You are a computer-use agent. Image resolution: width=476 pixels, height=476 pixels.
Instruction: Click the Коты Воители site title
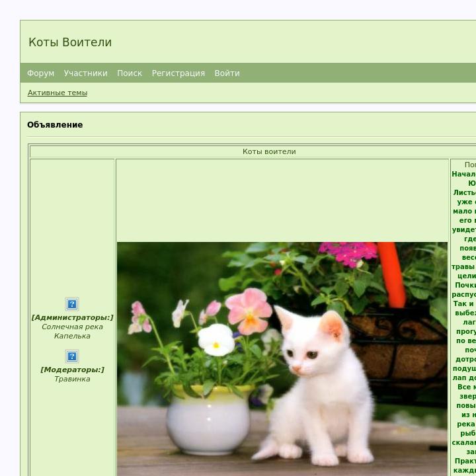pos(70,42)
